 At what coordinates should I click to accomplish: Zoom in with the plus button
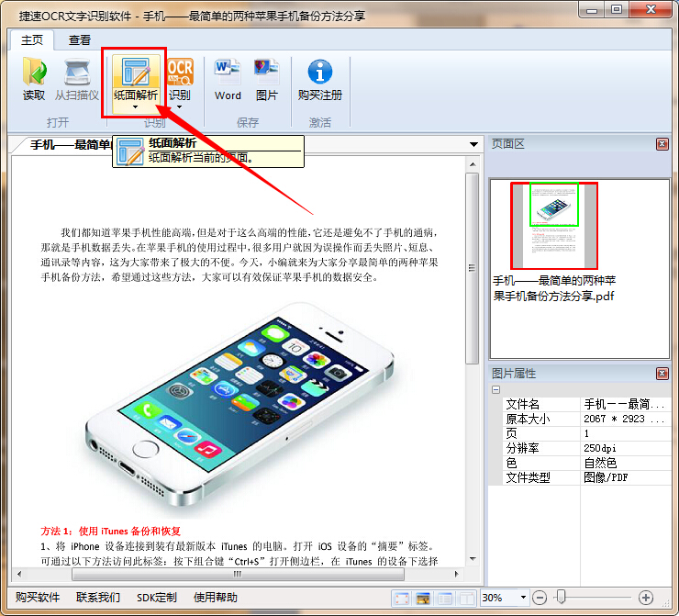[x=646, y=598]
